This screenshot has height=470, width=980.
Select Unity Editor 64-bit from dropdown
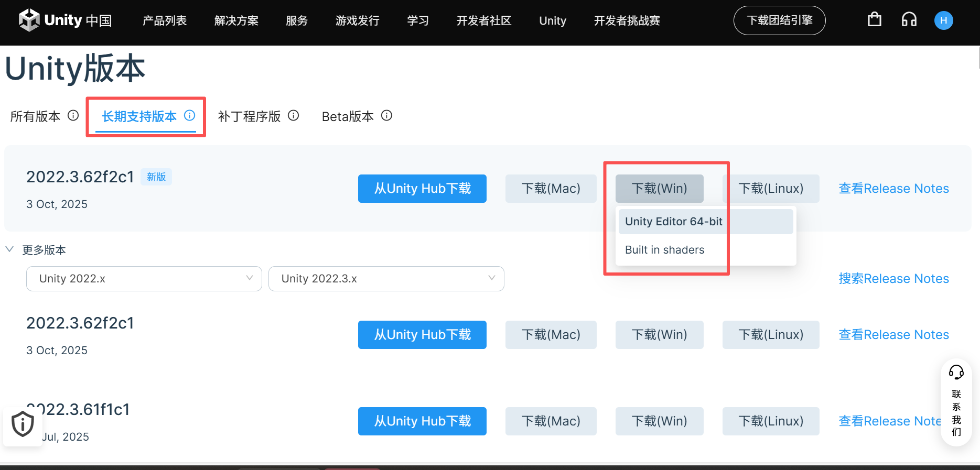coord(706,222)
